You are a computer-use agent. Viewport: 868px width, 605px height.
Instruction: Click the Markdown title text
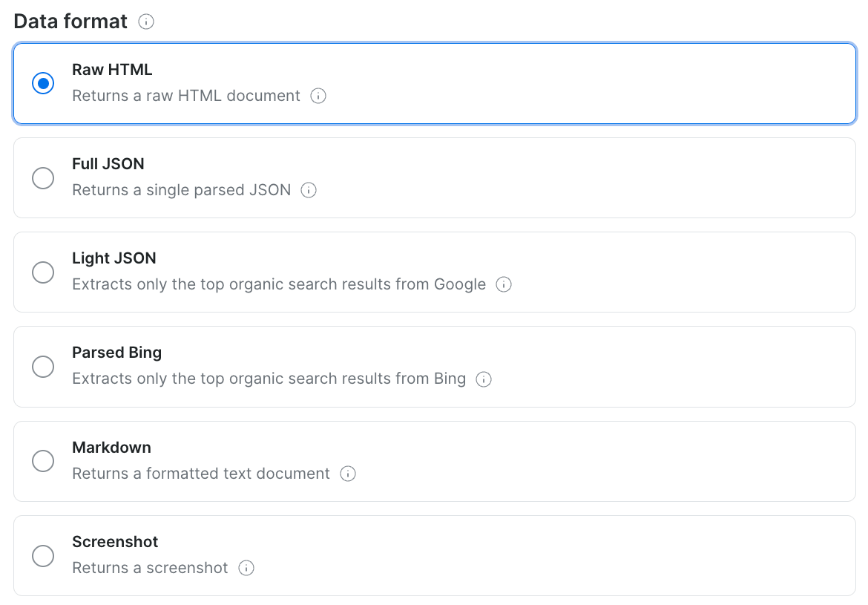point(112,447)
